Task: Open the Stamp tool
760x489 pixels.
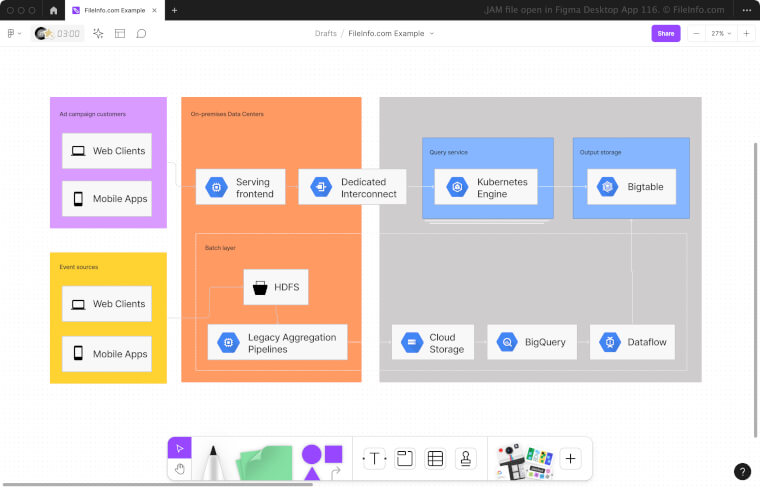Action: tap(465, 459)
